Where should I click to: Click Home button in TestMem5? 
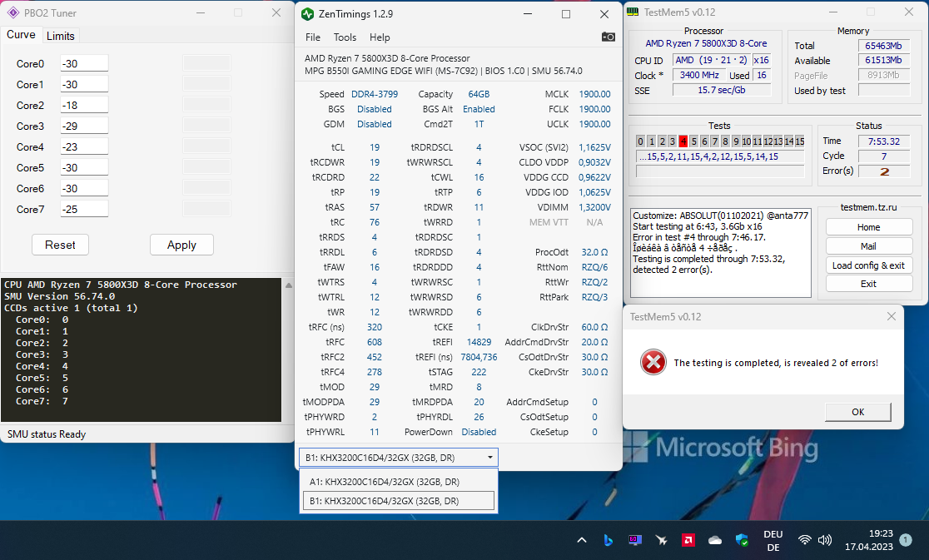coord(868,227)
